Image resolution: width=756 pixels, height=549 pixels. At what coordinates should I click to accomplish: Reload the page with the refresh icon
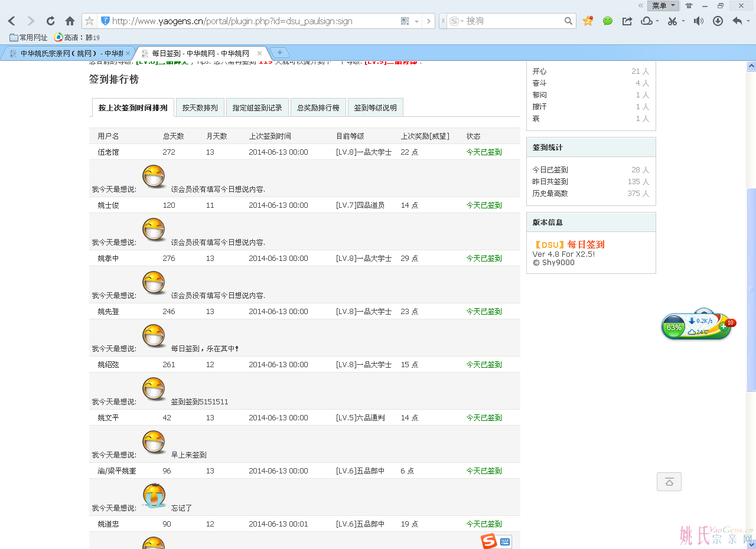(50, 21)
